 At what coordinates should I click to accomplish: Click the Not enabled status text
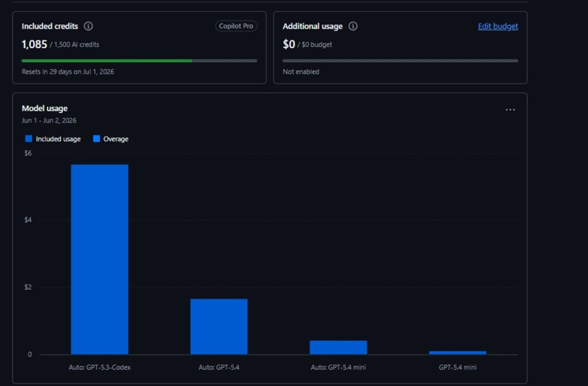(x=301, y=72)
